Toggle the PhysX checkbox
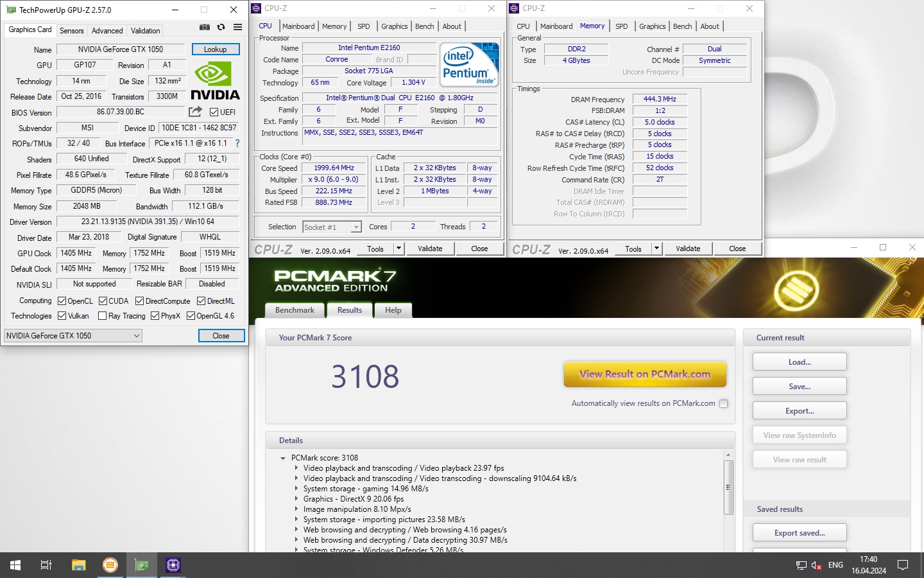Screen dimensions: 924x578 pos(155,315)
